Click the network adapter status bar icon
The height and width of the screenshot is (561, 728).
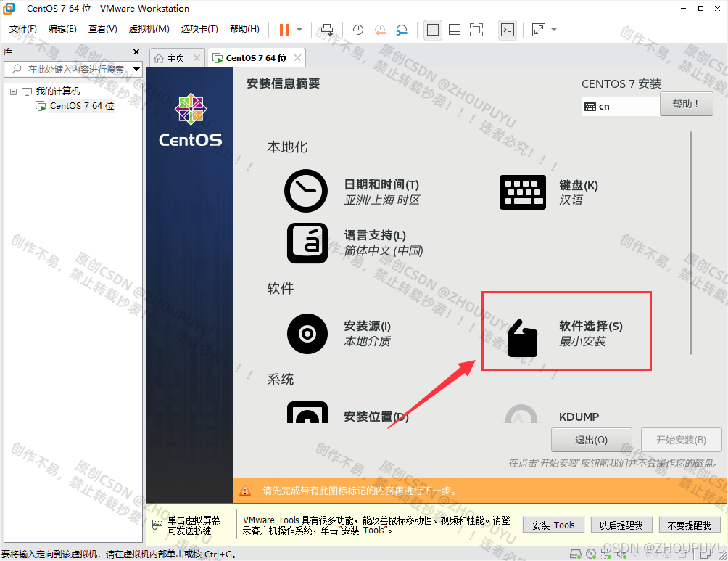[x=606, y=554]
